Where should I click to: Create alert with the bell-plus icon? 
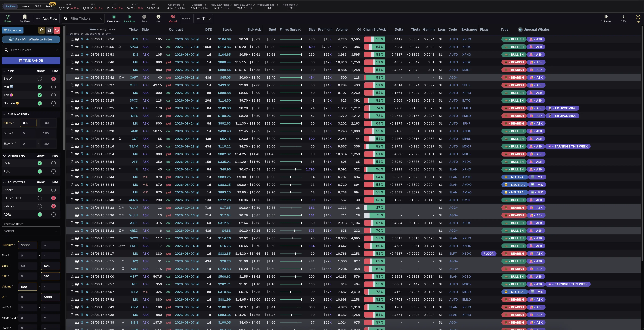[x=42, y=30]
